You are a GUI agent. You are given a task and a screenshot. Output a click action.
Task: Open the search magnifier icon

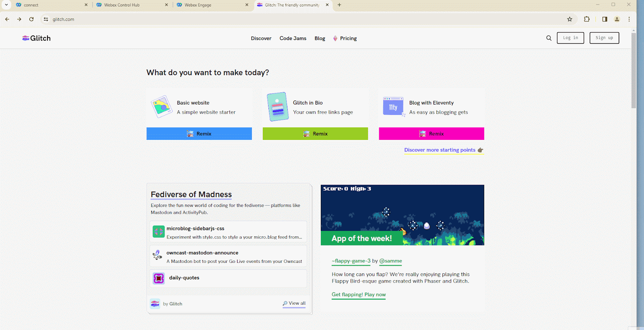tap(549, 38)
